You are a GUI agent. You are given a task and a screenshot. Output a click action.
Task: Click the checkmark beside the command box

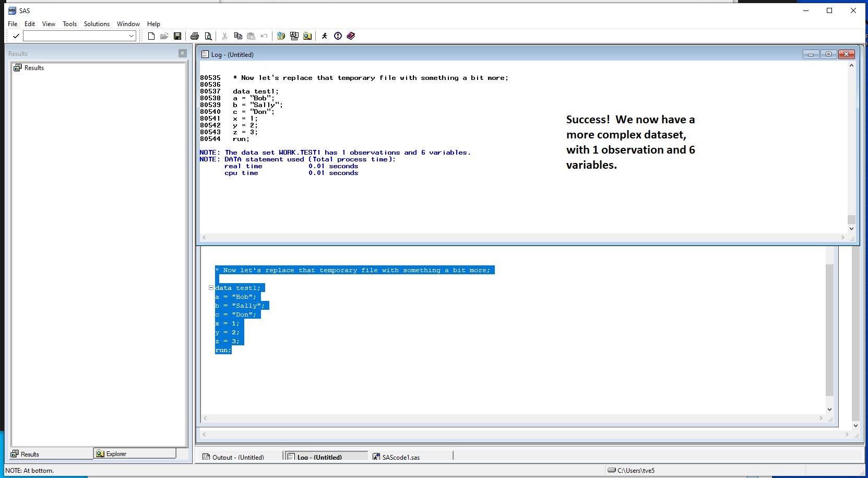[x=16, y=36]
